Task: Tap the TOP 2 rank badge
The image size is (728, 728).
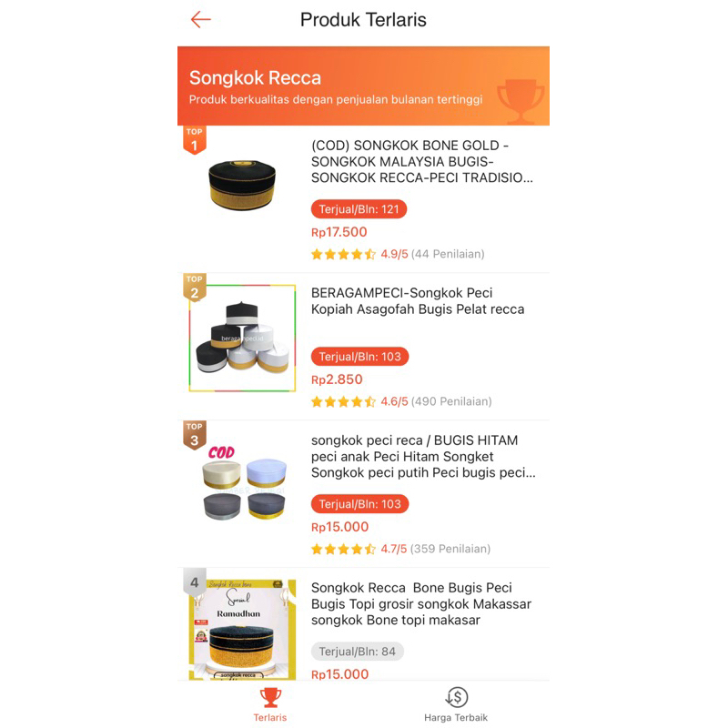Action: (195, 288)
